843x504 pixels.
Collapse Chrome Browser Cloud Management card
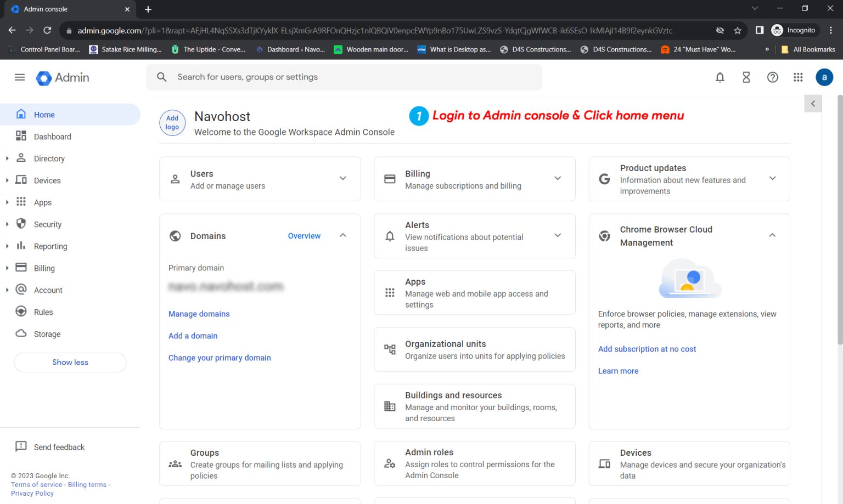[773, 235]
